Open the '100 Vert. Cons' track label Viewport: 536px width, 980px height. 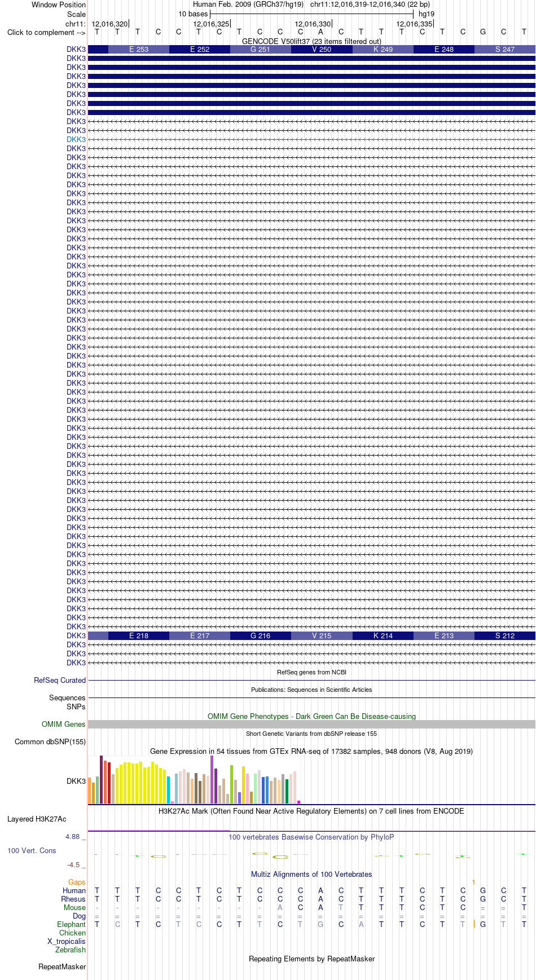(x=32, y=850)
